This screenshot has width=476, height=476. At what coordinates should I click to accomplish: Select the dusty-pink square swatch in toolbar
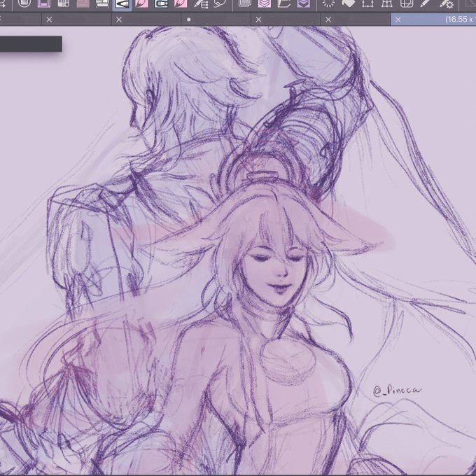[x=83, y=3]
